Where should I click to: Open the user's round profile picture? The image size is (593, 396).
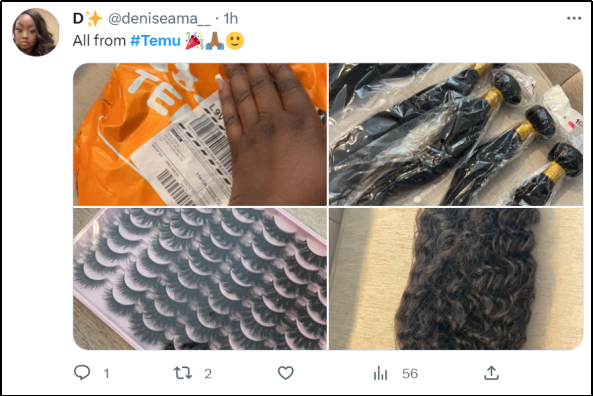[x=36, y=33]
